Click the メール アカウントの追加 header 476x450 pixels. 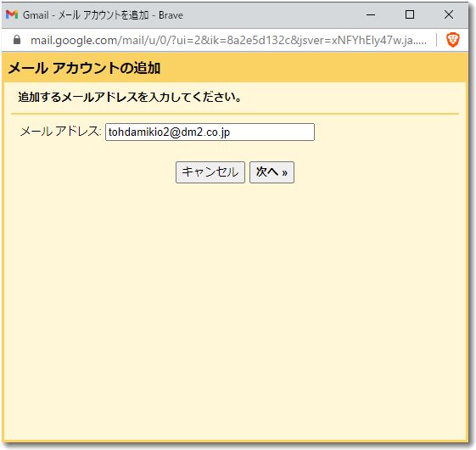pos(84,68)
